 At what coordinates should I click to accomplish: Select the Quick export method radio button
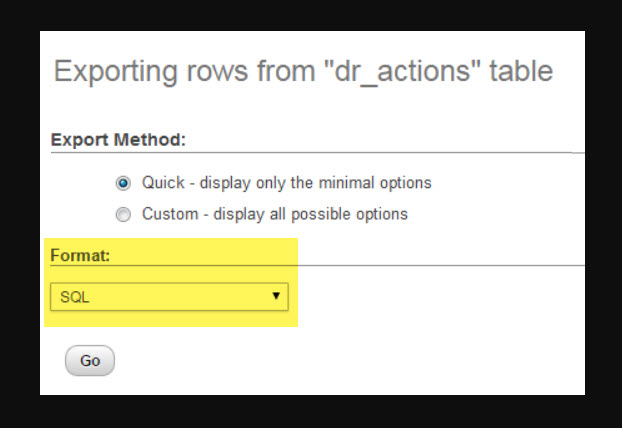point(123,183)
